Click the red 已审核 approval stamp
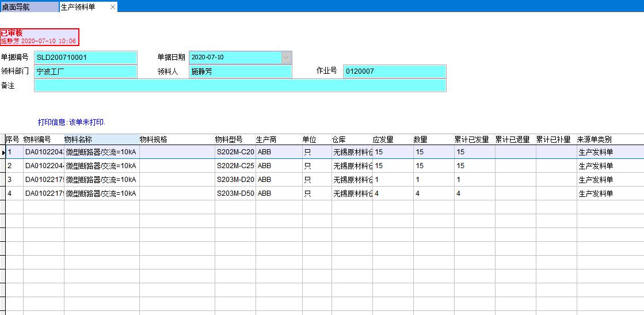The image size is (644, 315). coord(39,37)
